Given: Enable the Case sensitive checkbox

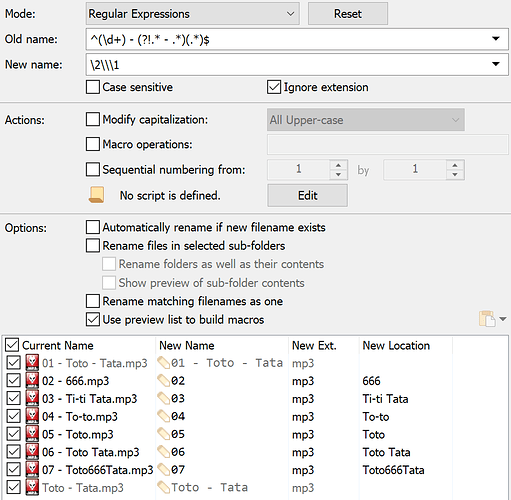Looking at the screenshot, I should (x=93, y=87).
